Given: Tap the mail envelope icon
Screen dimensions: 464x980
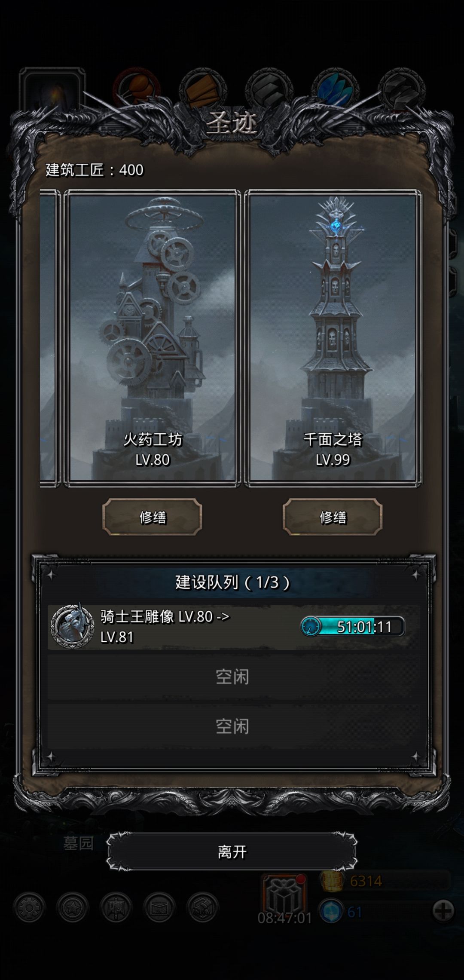Looking at the screenshot, I should point(159,908).
